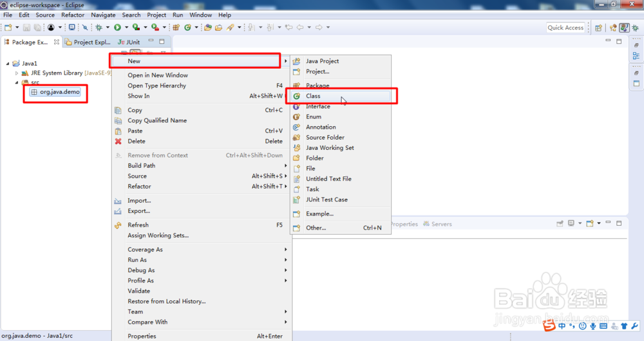This screenshot has height=341, width=644.
Task: Click the Sogou soft keyboard icon
Action: point(603,326)
